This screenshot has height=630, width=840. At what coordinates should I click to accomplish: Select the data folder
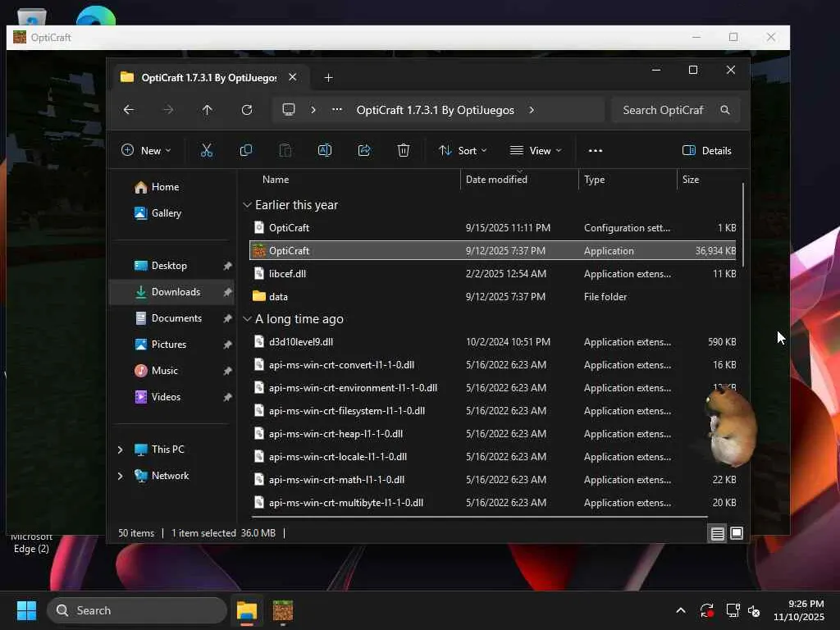click(x=493, y=297)
